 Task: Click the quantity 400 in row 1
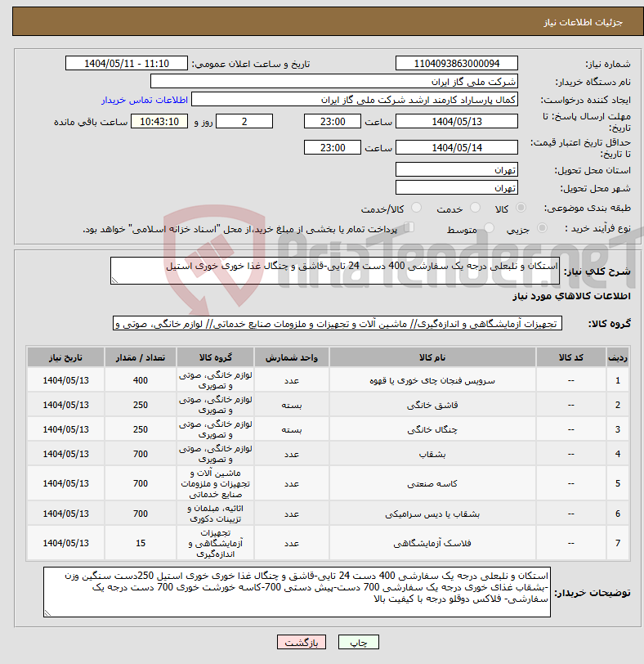[141, 381]
